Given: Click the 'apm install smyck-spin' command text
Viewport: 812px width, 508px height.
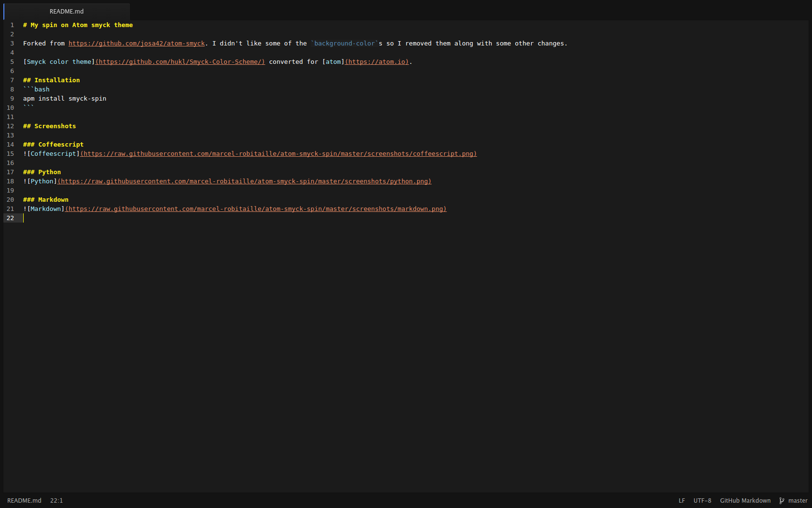Looking at the screenshot, I should click(x=65, y=99).
